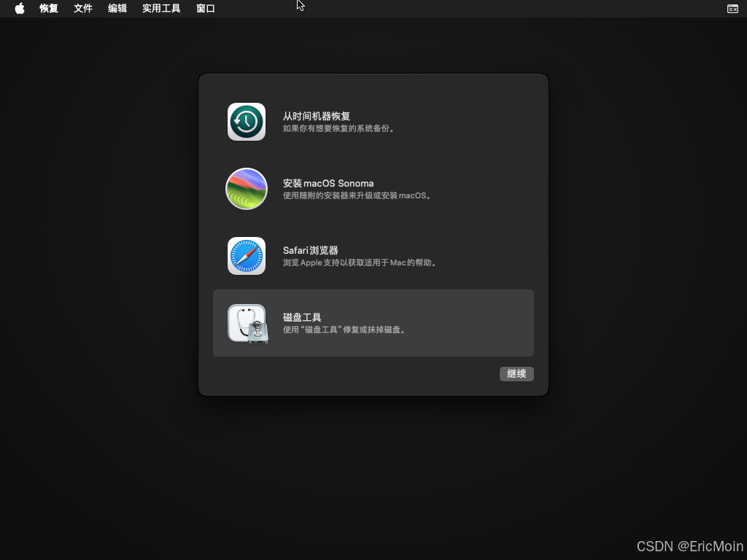Image resolution: width=747 pixels, height=560 pixels.
Task: Open the 编辑 menu
Action: pyautogui.click(x=117, y=8)
